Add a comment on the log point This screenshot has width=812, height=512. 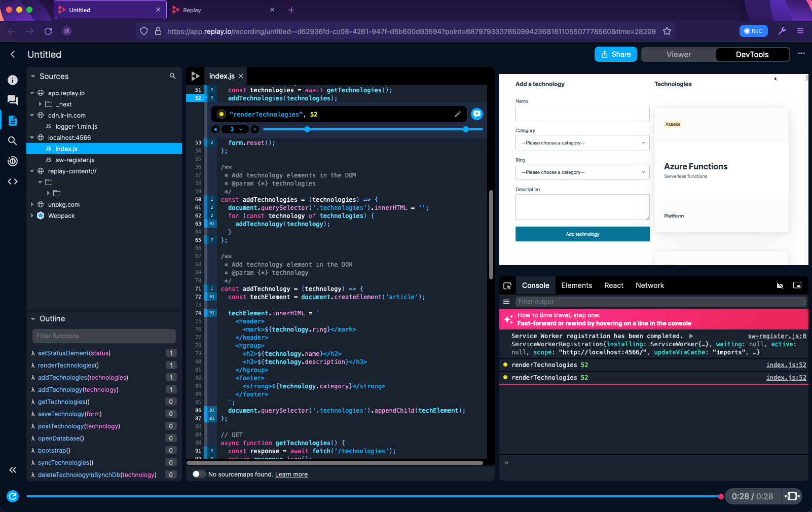click(x=477, y=114)
